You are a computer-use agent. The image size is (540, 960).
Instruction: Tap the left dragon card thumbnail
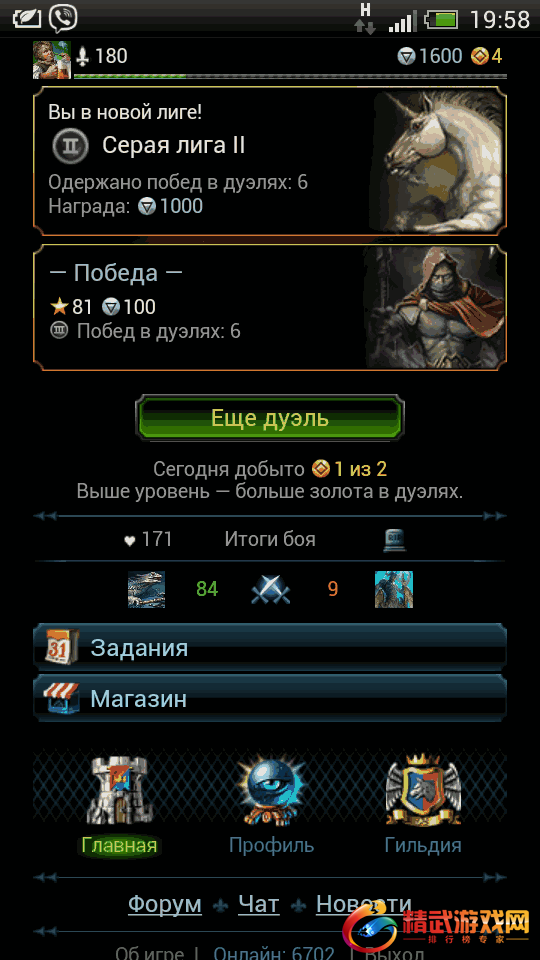[x=146, y=590]
